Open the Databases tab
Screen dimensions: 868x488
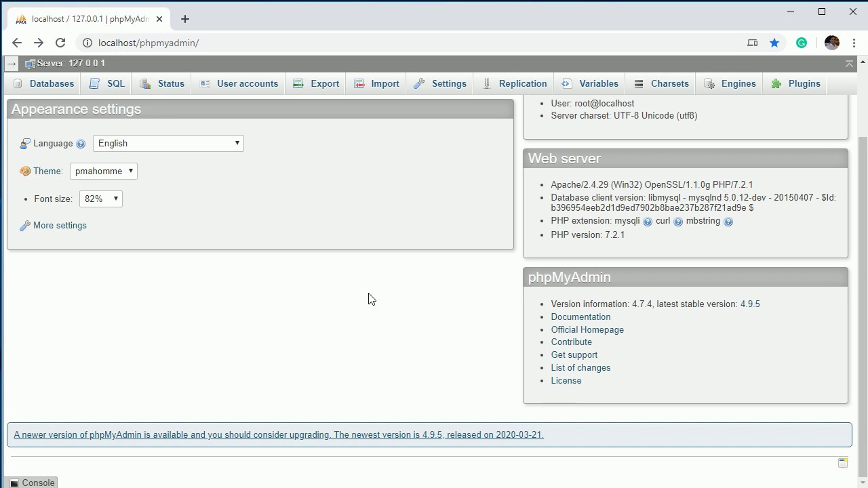pyautogui.click(x=44, y=83)
